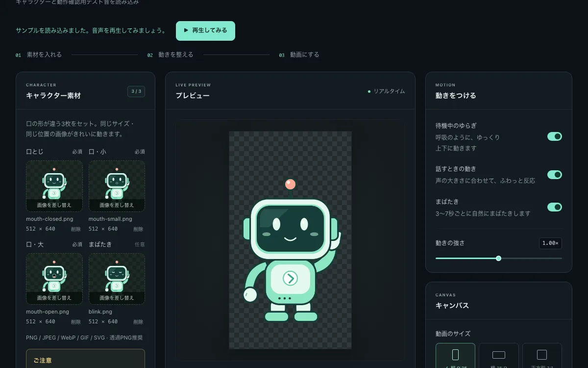
Task: Click the PNG / JPEG / WebP format hint text
Action: click(x=84, y=338)
